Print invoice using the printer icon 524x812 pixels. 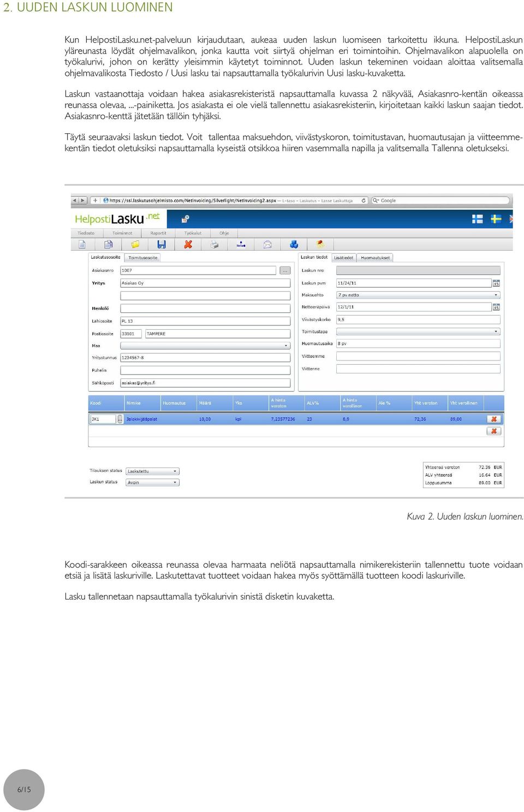(x=215, y=244)
